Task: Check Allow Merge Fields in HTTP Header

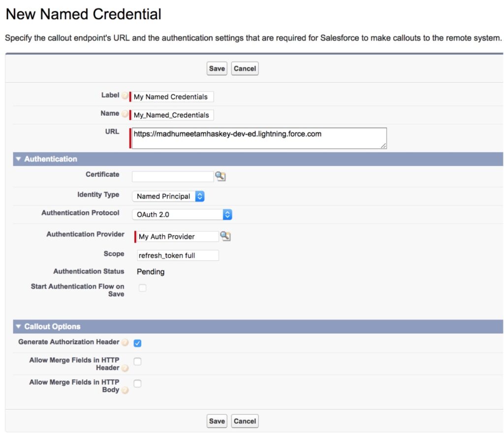Action: pyautogui.click(x=137, y=361)
